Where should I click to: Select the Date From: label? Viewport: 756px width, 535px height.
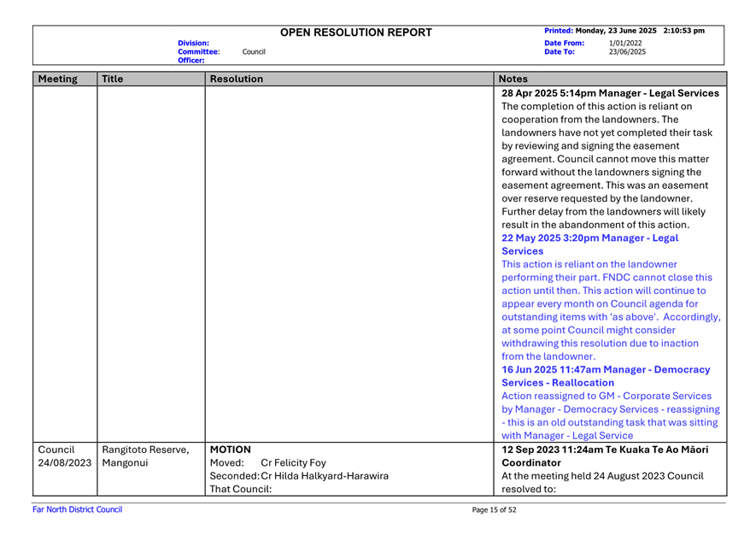564,43
